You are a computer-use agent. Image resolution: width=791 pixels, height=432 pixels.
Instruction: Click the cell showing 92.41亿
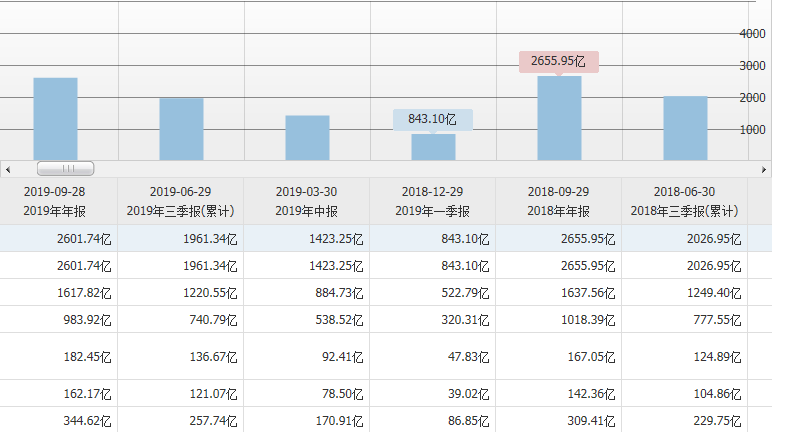337,356
